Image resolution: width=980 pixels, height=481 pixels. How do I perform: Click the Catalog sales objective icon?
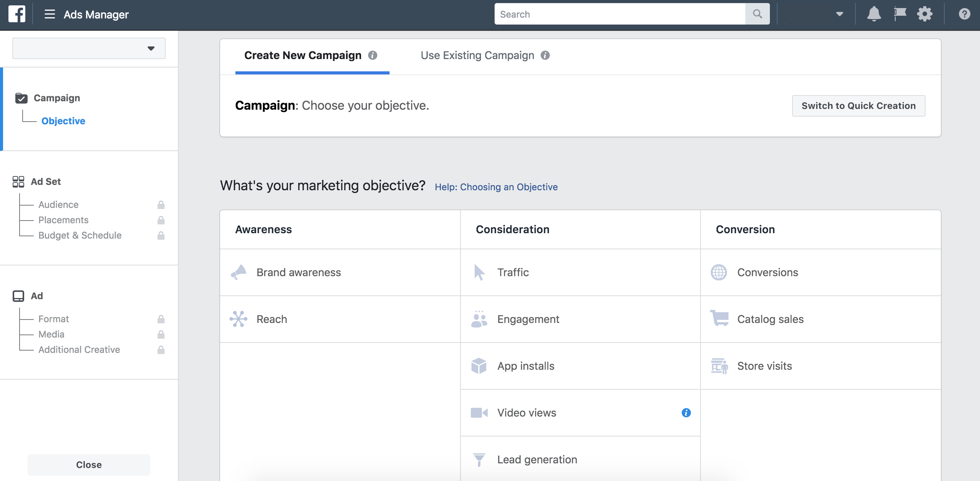click(x=719, y=319)
